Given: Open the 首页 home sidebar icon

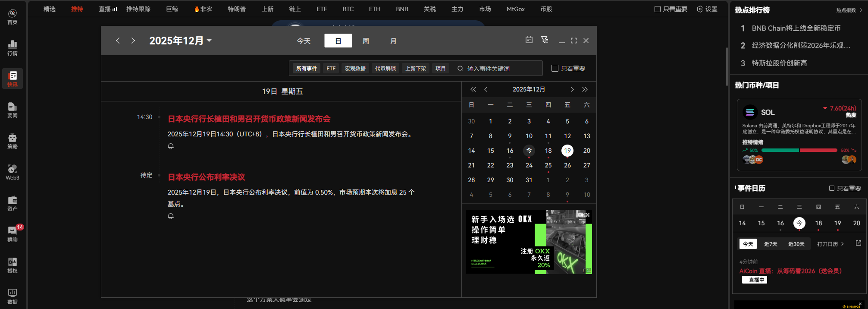Looking at the screenshot, I should [13, 17].
